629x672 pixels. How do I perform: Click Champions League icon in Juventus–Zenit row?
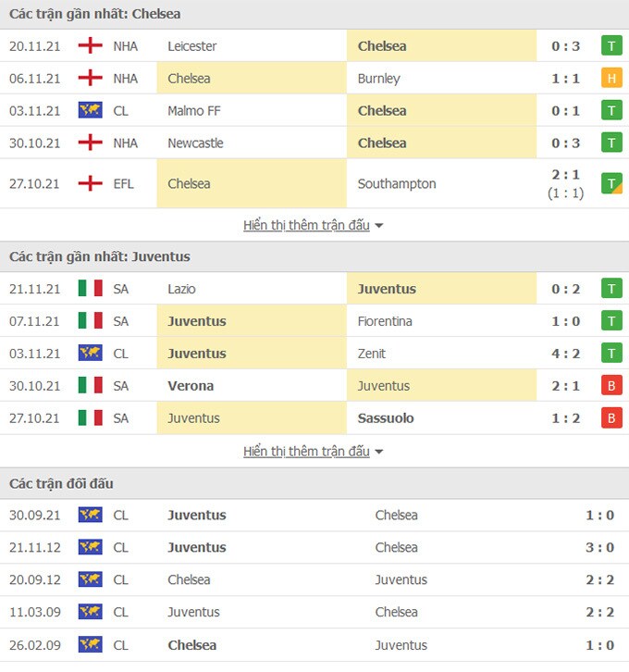coord(90,354)
